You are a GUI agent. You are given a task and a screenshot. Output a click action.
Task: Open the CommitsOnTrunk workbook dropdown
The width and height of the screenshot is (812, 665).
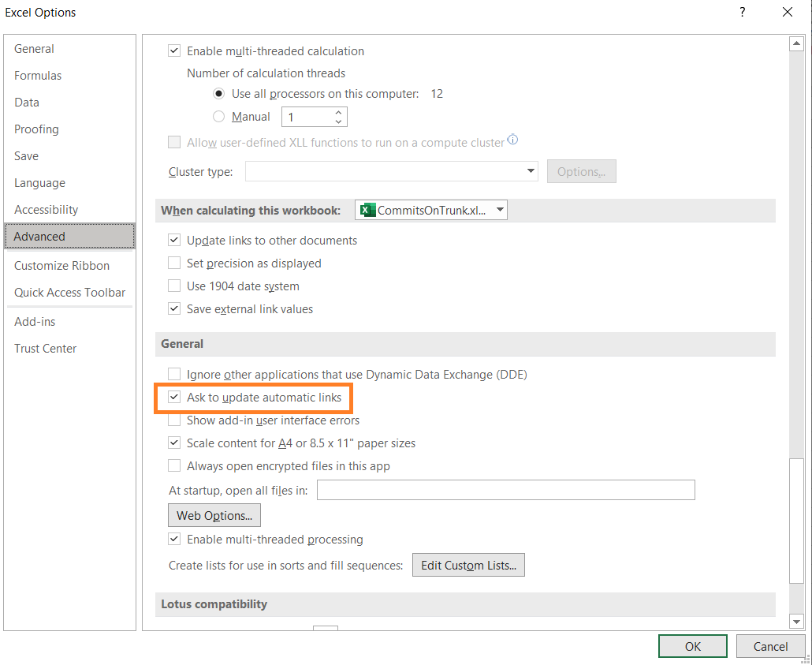500,210
